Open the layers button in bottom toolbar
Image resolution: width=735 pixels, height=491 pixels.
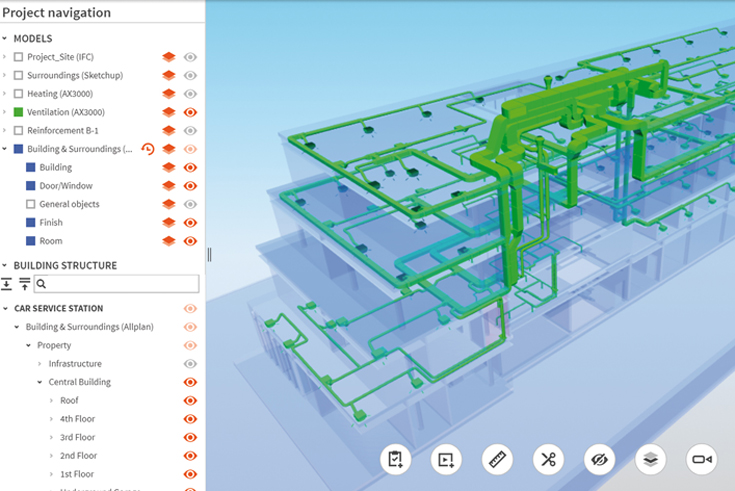coord(650,460)
